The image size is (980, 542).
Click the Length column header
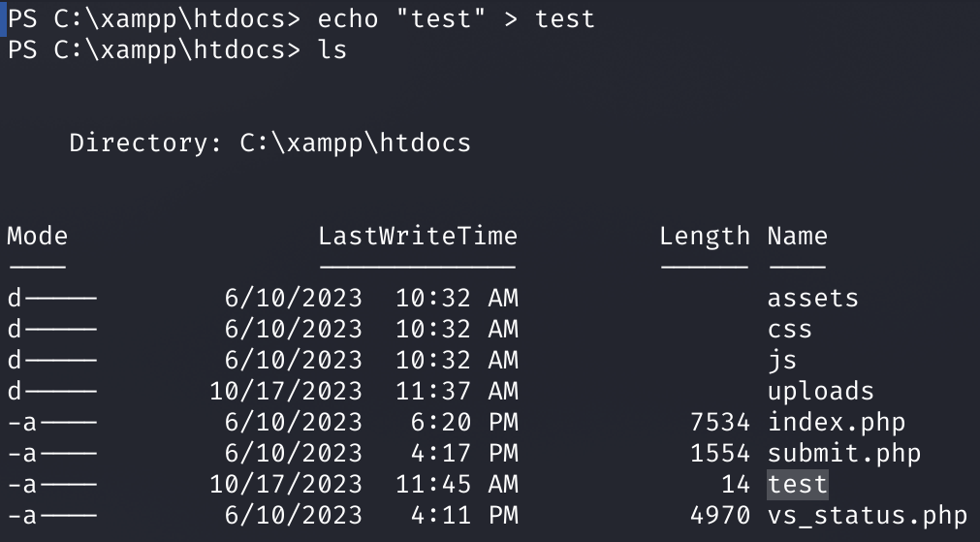point(705,237)
